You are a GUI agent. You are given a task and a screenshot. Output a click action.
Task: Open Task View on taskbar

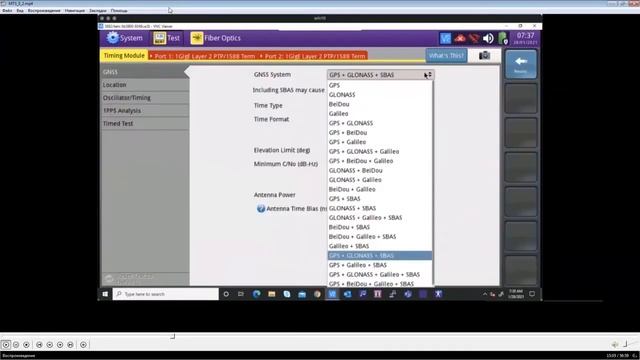pyautogui.click(x=241, y=294)
